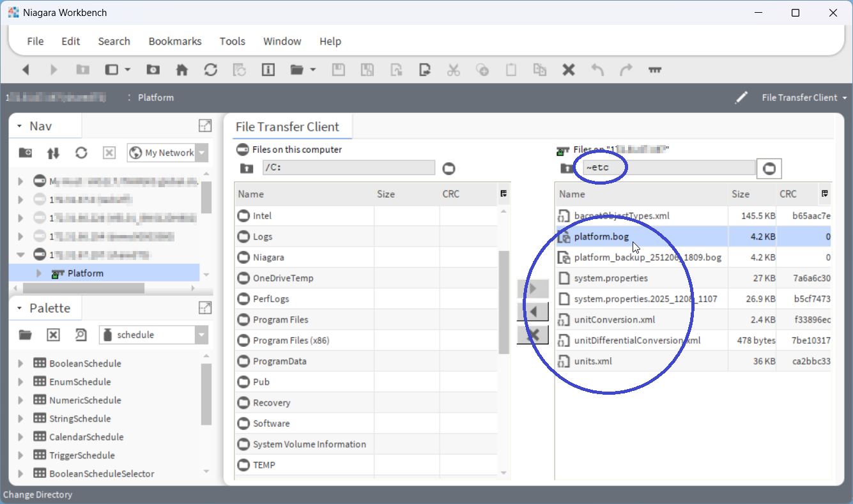Select the File Transfer Client tab
The height and width of the screenshot is (504, 853).
coord(288,126)
